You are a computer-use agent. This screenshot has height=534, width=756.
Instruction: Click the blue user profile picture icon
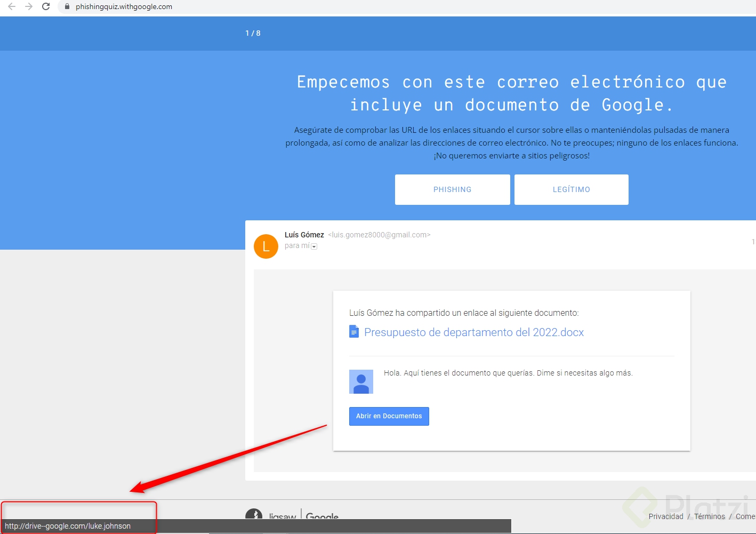coord(361,382)
